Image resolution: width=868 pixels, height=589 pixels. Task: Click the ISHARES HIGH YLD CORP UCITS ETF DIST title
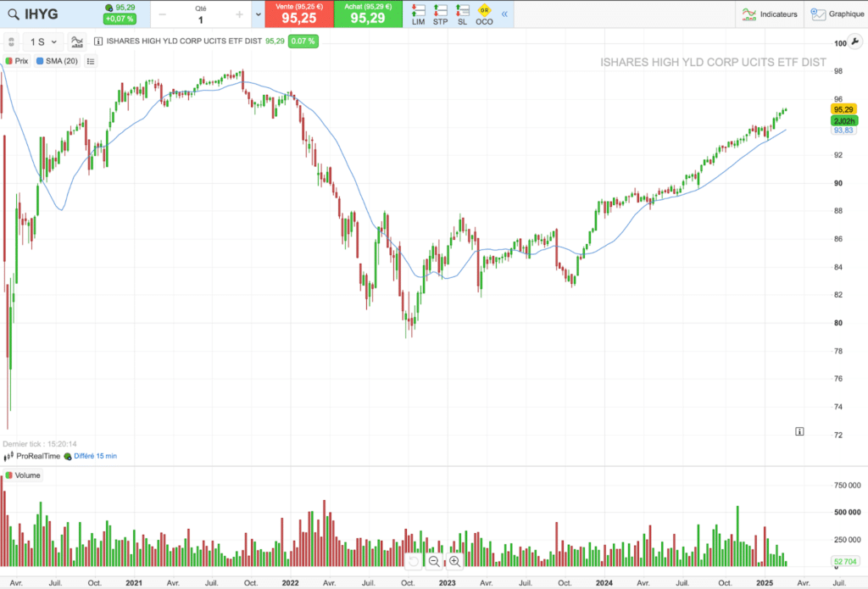[x=184, y=41]
